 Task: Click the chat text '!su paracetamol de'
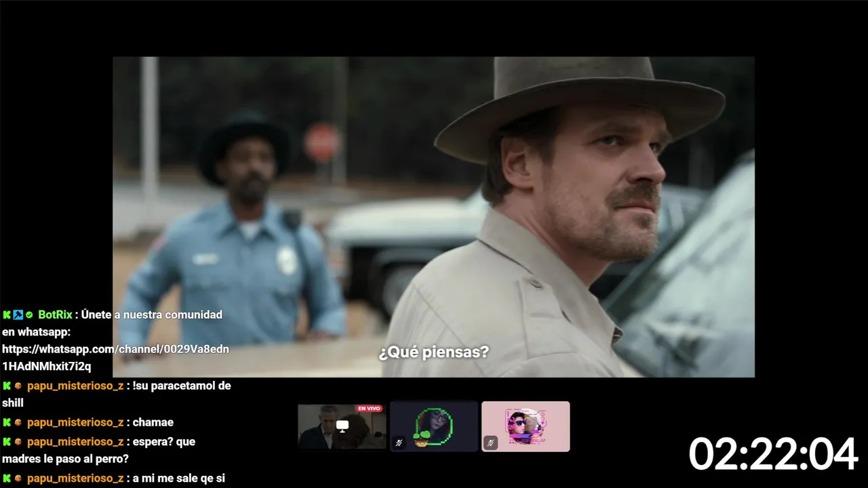coord(182,386)
